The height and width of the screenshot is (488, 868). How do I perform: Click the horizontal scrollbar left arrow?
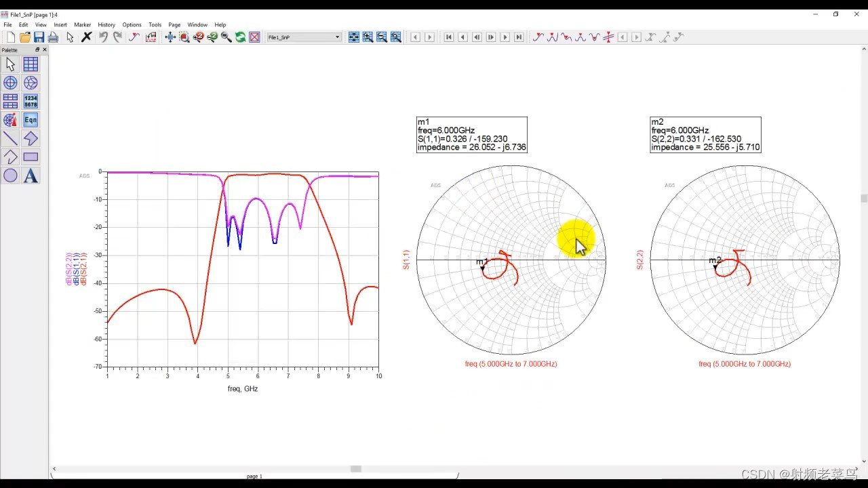pos(54,469)
